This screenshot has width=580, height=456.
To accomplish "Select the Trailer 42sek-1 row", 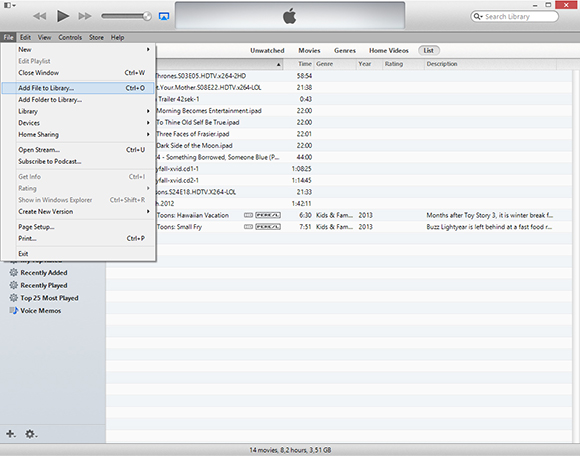I will point(364,99).
